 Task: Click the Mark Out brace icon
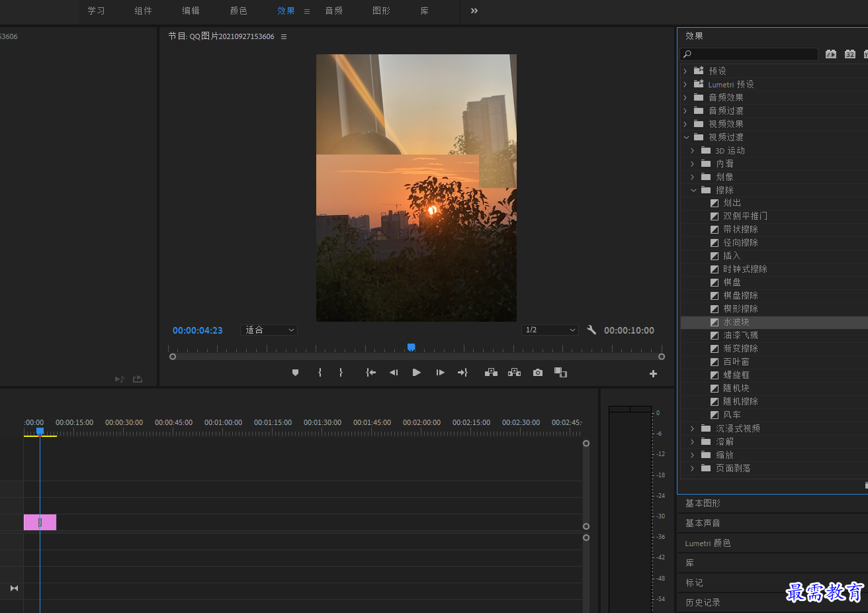click(341, 373)
